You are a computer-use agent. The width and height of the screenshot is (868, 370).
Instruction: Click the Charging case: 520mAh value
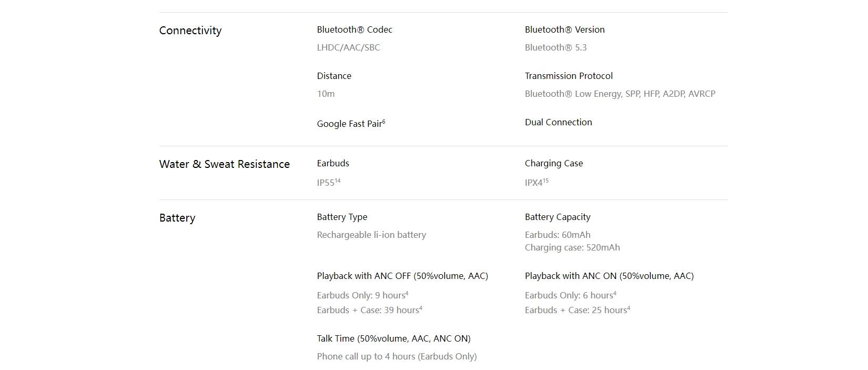(572, 247)
